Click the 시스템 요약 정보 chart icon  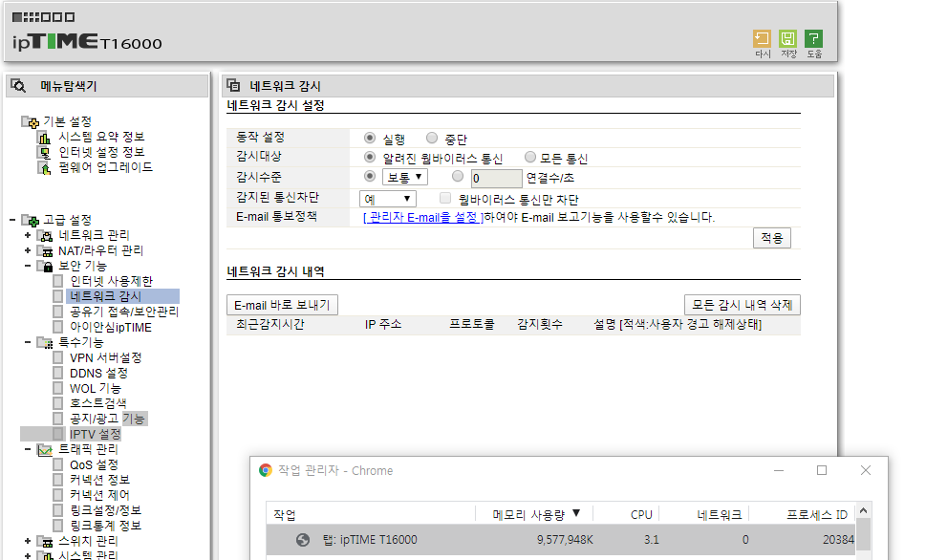(x=44, y=138)
